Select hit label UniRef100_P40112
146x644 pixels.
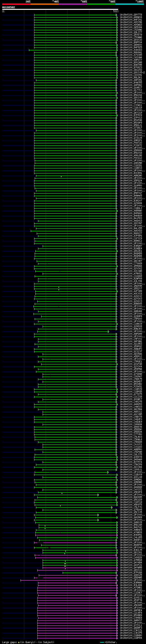(x=131, y=158)
